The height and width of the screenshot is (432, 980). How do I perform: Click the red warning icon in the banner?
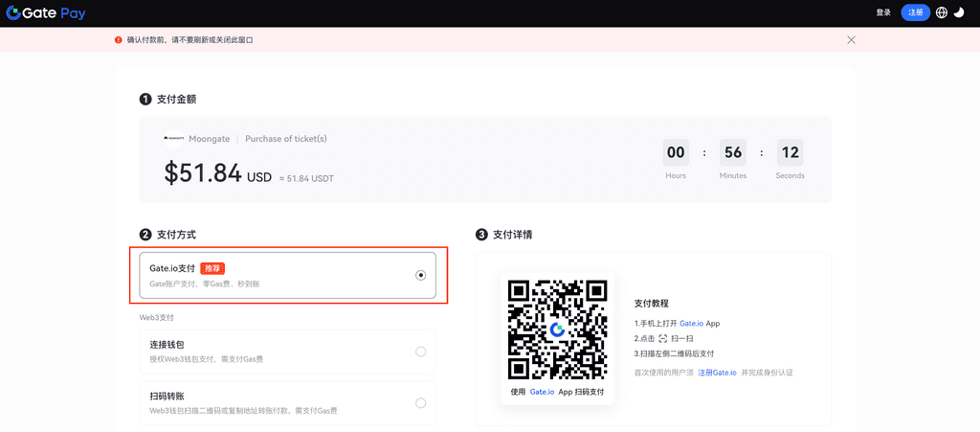coord(119,40)
